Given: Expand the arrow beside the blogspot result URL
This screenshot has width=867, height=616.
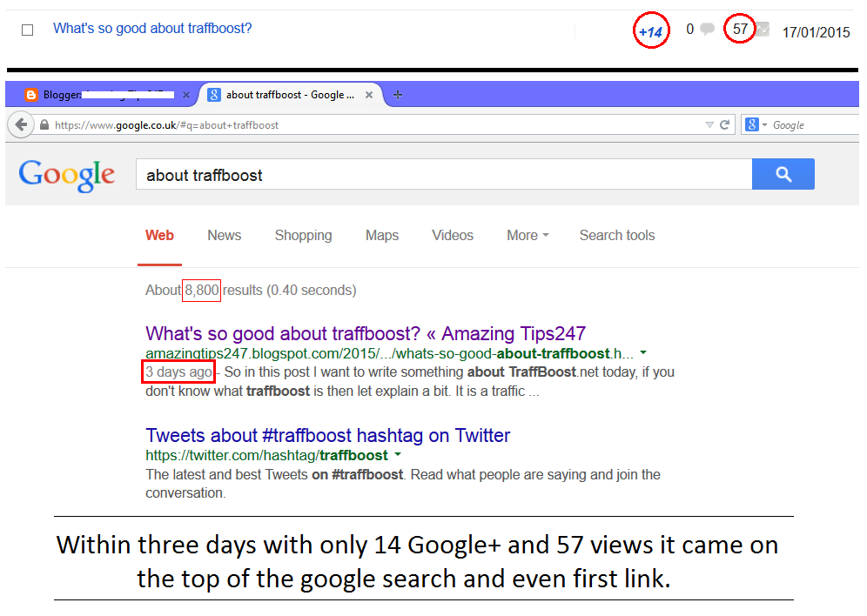Looking at the screenshot, I should (x=643, y=352).
